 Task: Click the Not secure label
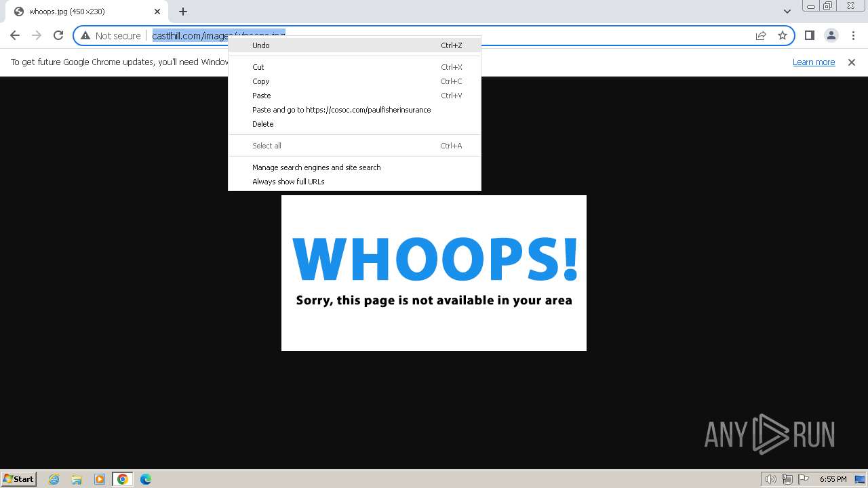pos(118,36)
